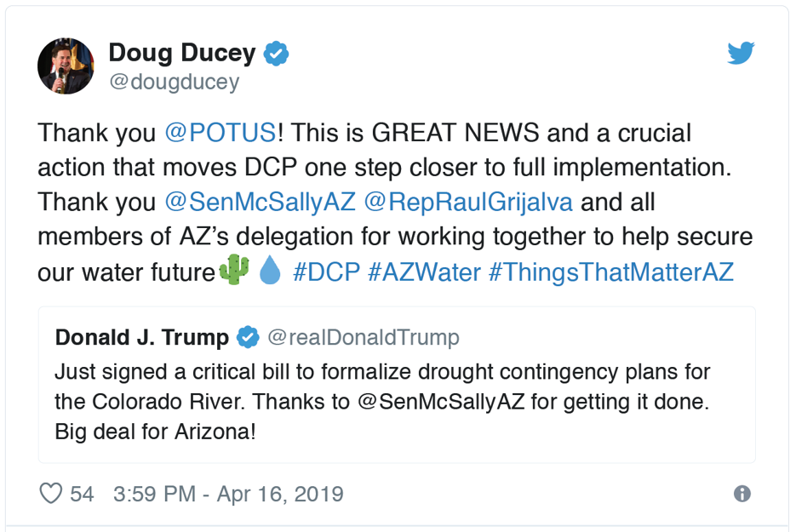Follow the @POTUS mention link
The width and height of the screenshot is (796, 532).
(219, 133)
